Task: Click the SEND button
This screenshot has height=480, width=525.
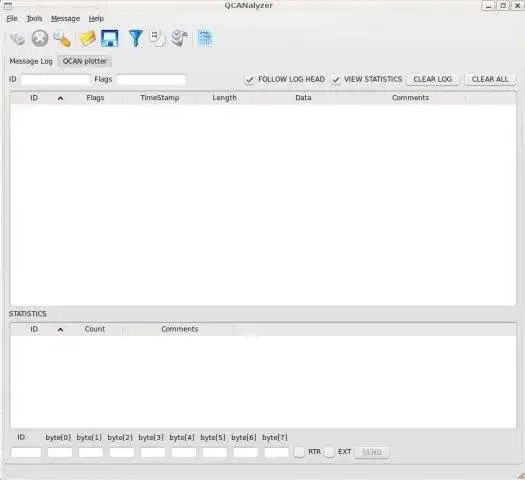Action: pos(372,452)
